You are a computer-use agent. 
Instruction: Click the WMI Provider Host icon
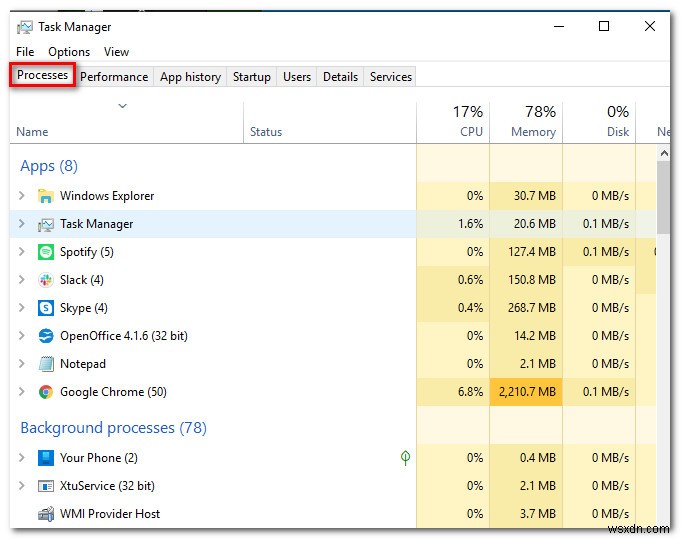[x=46, y=514]
